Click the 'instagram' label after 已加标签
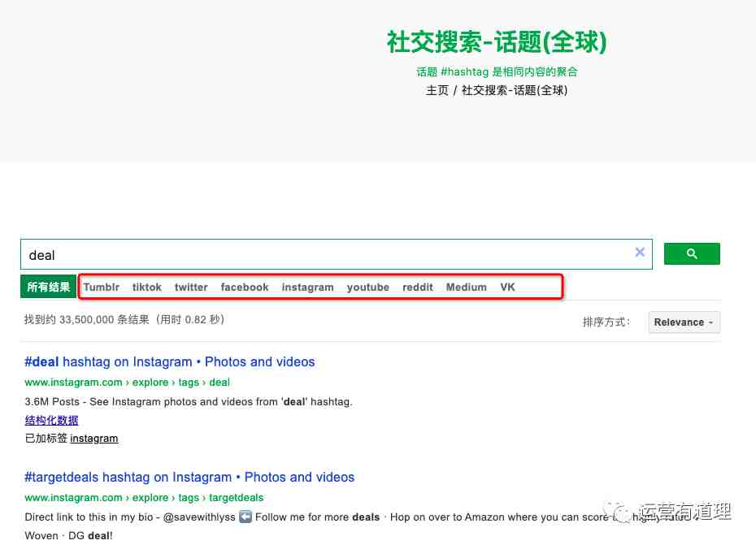Viewport: 756px width, 545px height. (x=94, y=439)
